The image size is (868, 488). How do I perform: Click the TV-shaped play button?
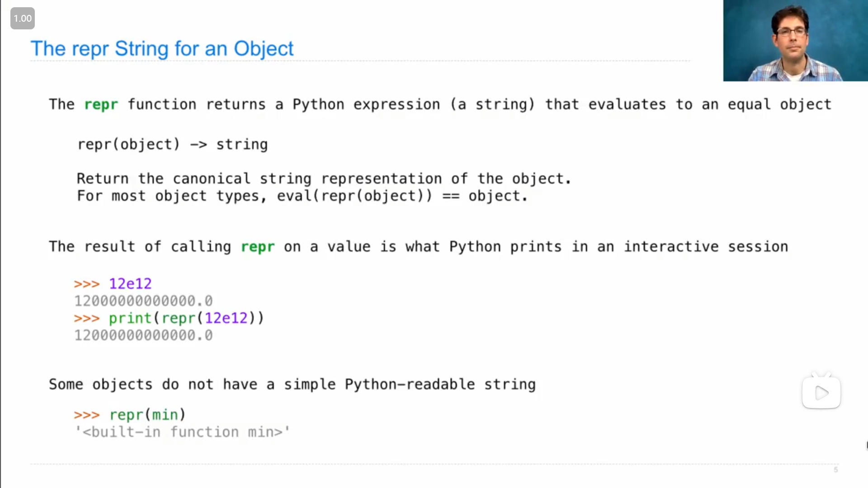[821, 392]
